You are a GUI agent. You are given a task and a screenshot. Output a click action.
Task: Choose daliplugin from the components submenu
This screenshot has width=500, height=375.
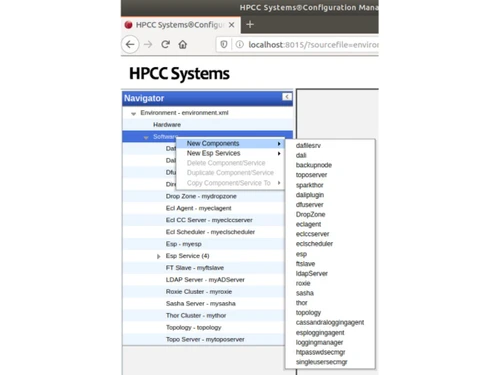pyautogui.click(x=310, y=195)
